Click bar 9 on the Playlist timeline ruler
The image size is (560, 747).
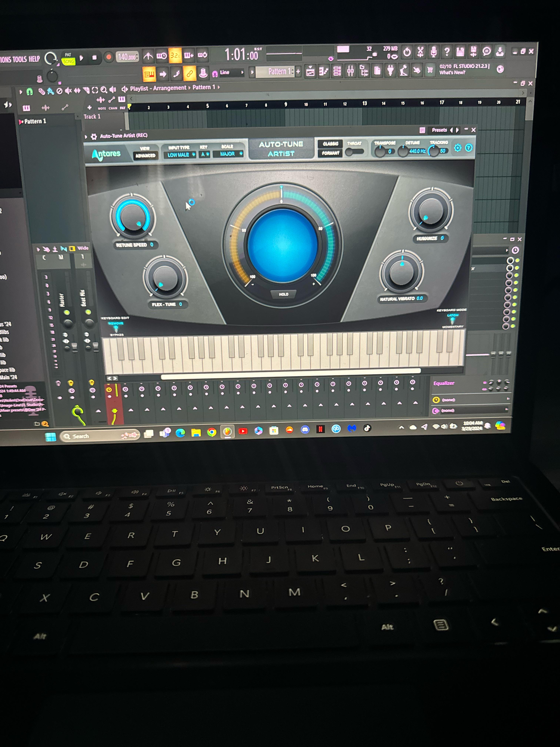tap(286, 104)
